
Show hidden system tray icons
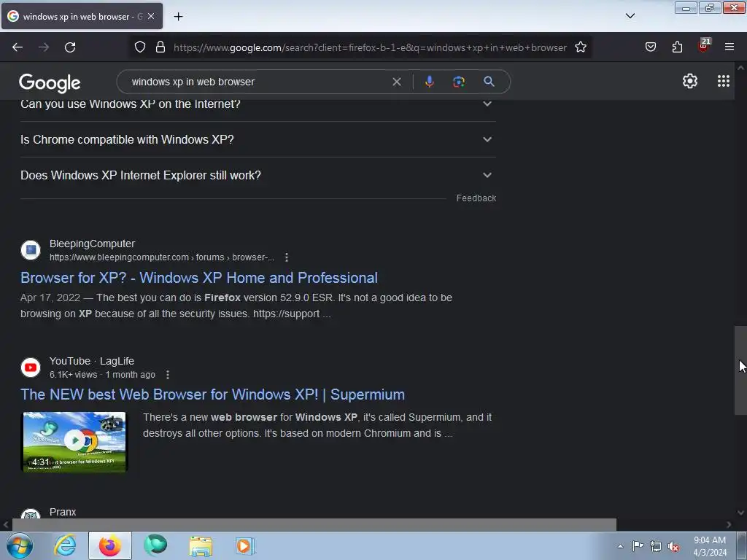620,546
